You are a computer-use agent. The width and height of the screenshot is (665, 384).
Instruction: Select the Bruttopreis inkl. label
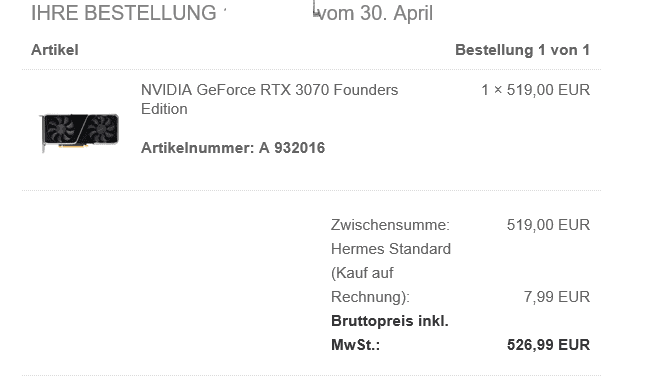[x=390, y=321]
